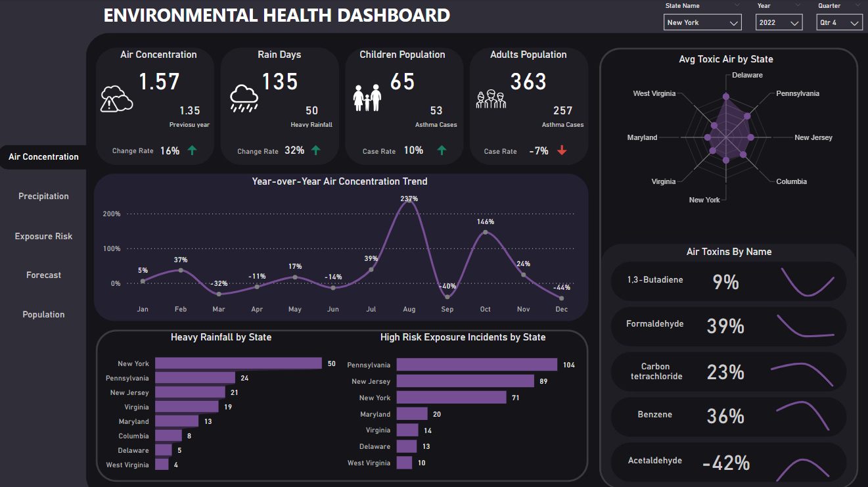Image resolution: width=868 pixels, height=487 pixels.
Task: Select the Maryland bar in High Risk Exposure
Action: tap(412, 414)
